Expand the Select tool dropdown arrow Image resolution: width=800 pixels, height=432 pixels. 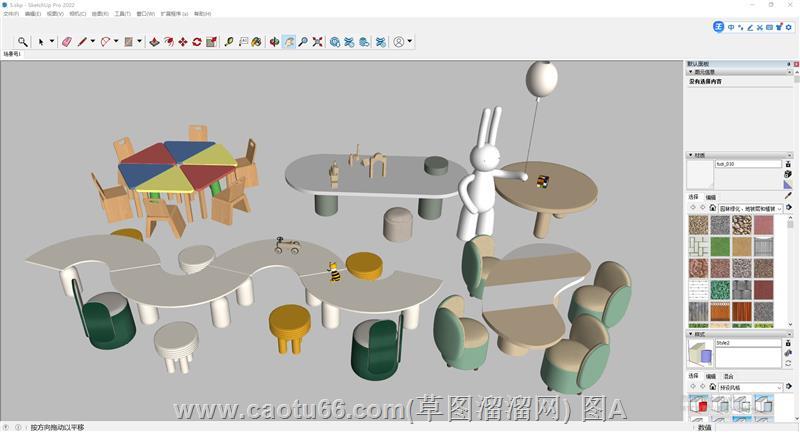coord(52,41)
